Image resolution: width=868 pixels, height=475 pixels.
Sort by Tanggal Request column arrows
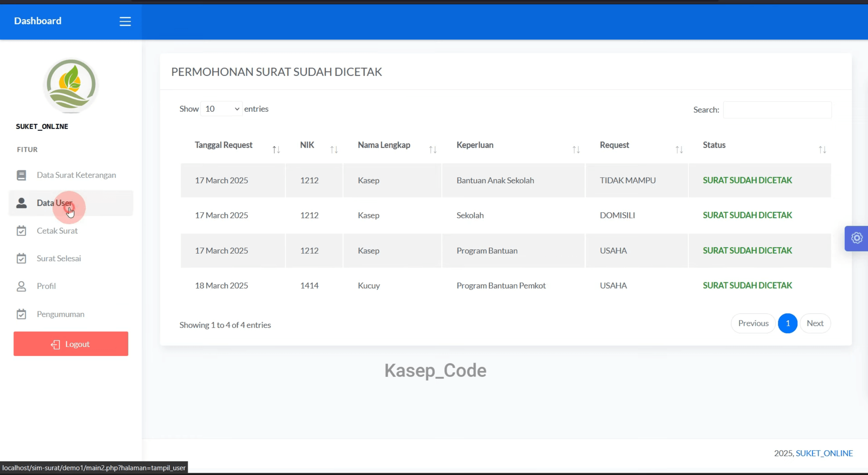[276, 150]
